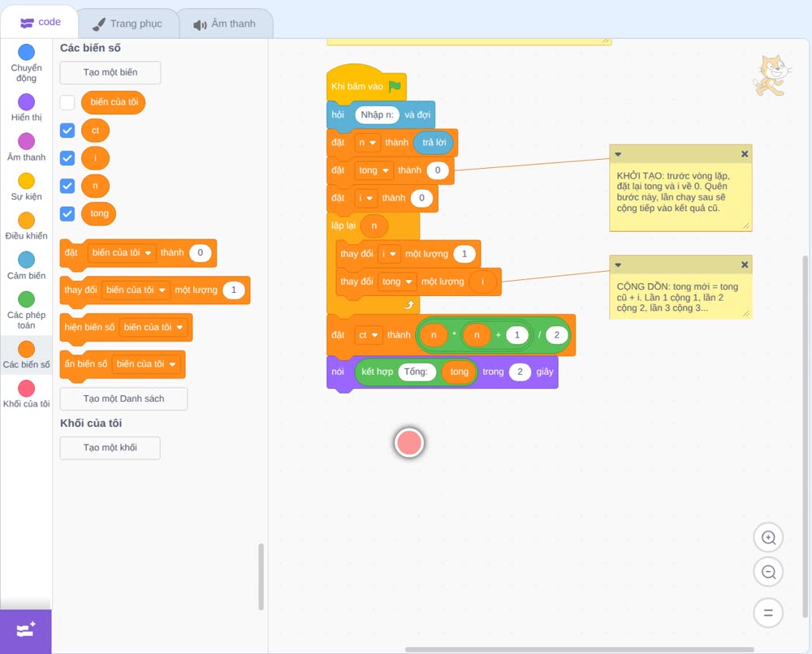Zoom out of the workspace

pos(768,572)
